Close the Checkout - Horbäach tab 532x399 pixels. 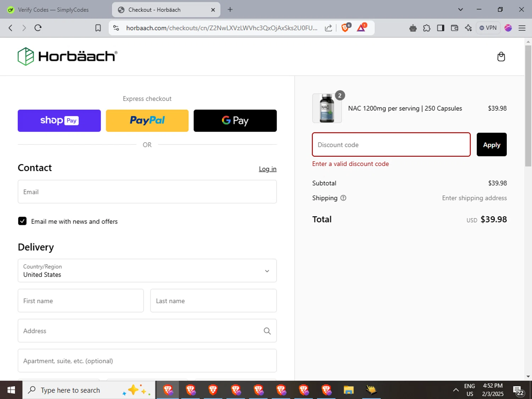click(213, 10)
